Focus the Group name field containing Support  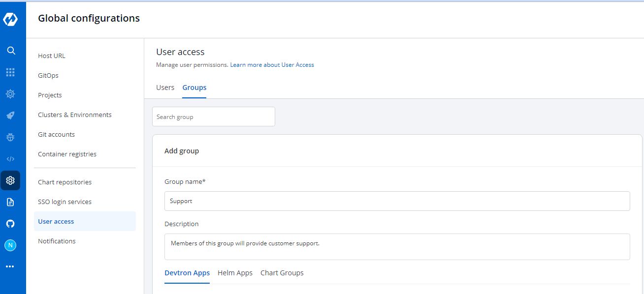397,201
